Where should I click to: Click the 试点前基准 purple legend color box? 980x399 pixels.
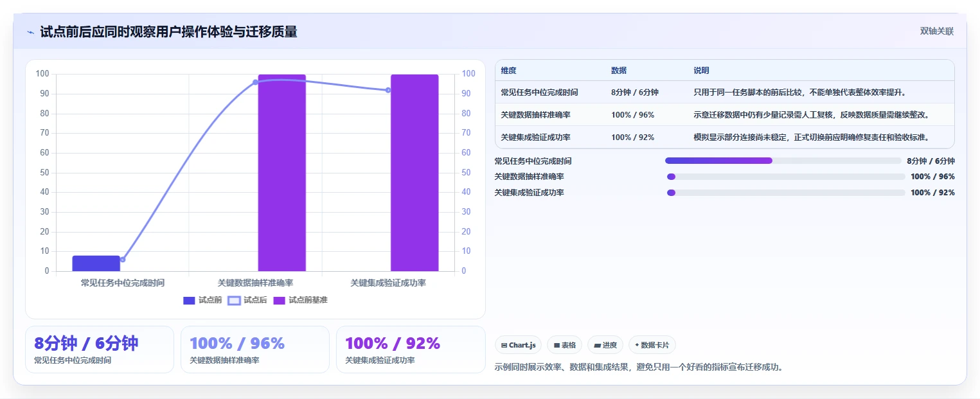(x=279, y=300)
